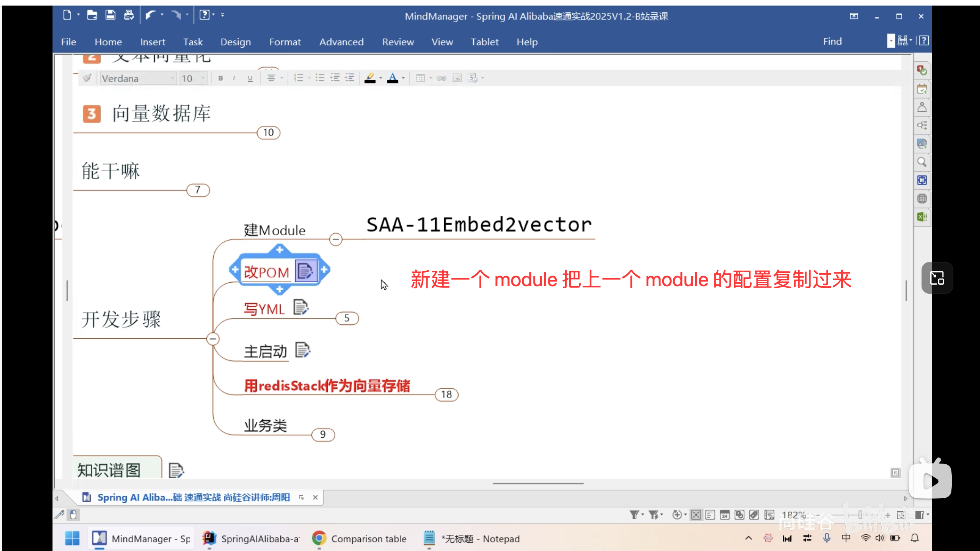Open the Verdana font dropdown
Screen dimensions: 980x551
click(x=172, y=78)
